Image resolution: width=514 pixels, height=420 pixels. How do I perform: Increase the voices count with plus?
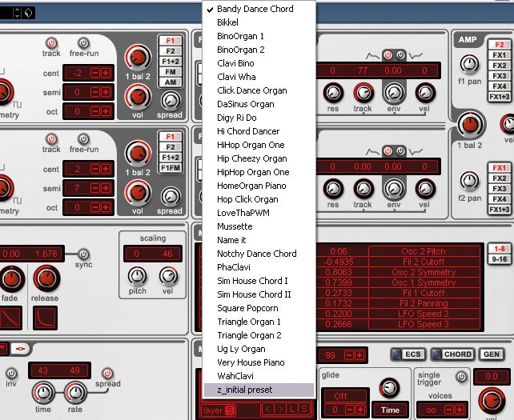pos(460,410)
